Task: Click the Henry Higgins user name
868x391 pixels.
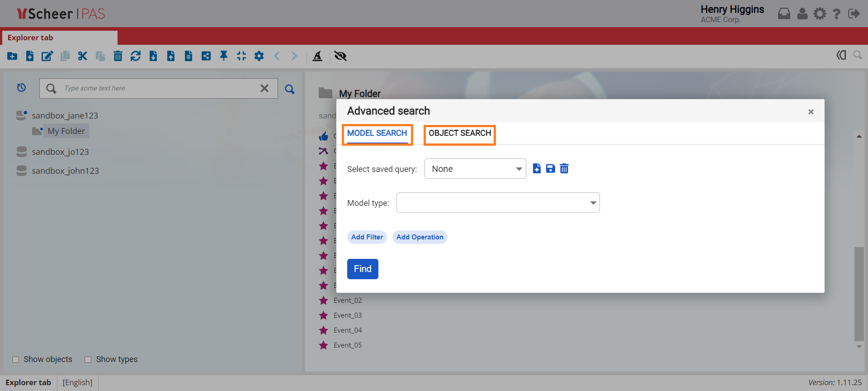Action: [732, 10]
